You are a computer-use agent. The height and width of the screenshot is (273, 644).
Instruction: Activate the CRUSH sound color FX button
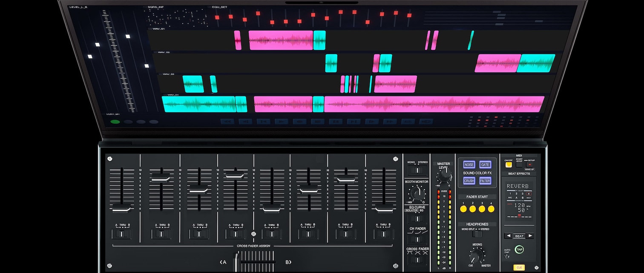pyautogui.click(x=469, y=181)
